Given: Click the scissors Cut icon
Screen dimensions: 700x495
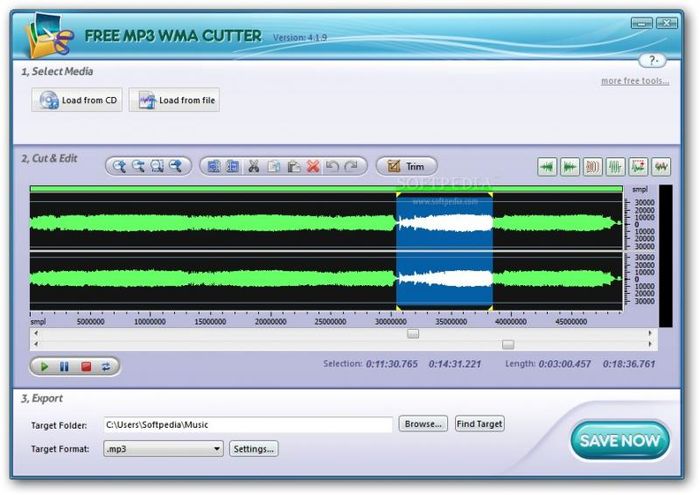Looking at the screenshot, I should tap(253, 167).
